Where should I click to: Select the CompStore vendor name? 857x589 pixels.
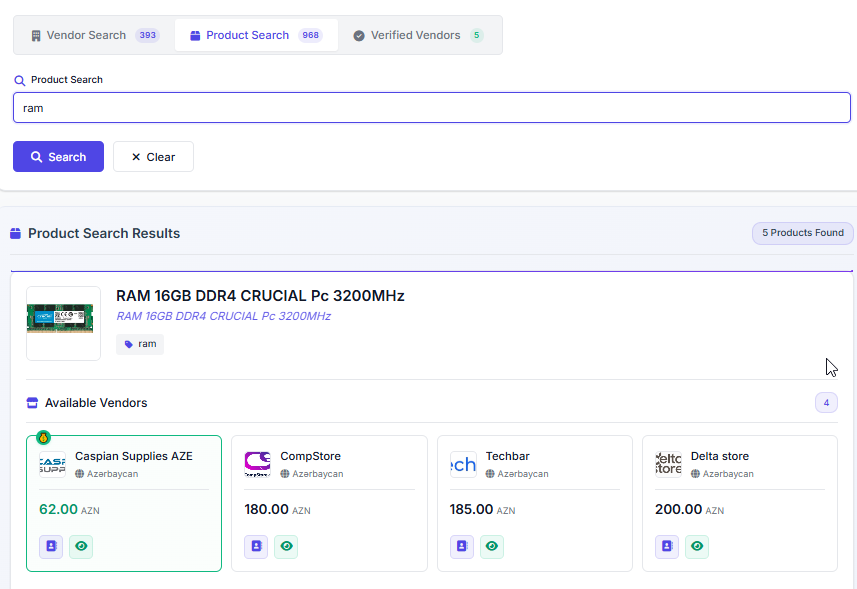(x=310, y=456)
